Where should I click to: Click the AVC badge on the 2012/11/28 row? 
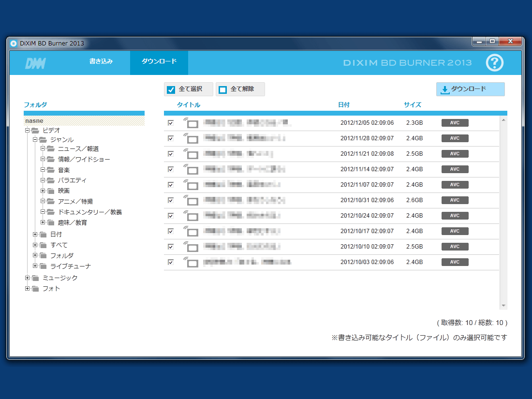(x=455, y=138)
